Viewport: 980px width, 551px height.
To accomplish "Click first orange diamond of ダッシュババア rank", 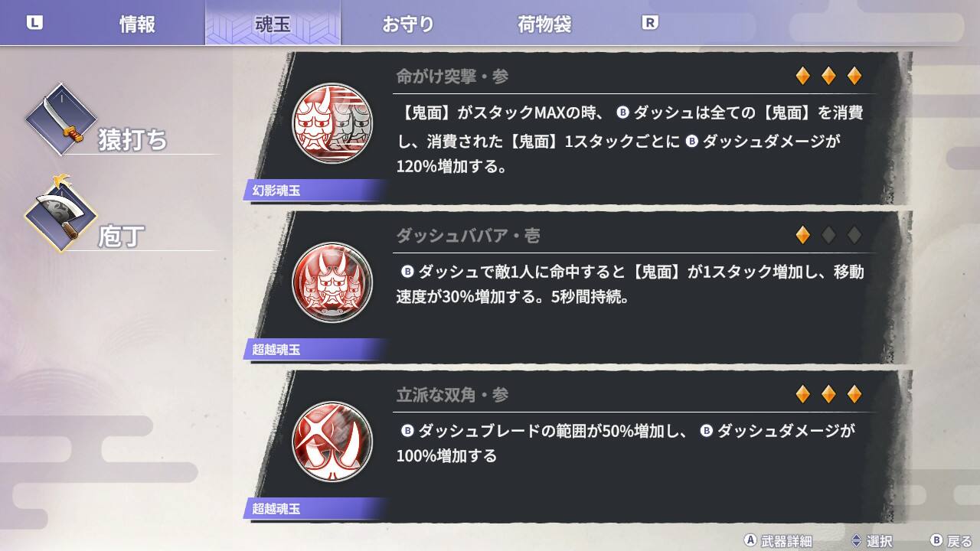I will point(802,235).
